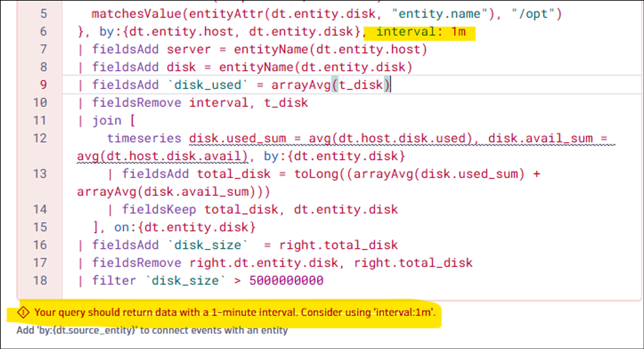
Task: Click the warning icon beside interval message
Action: point(23,312)
